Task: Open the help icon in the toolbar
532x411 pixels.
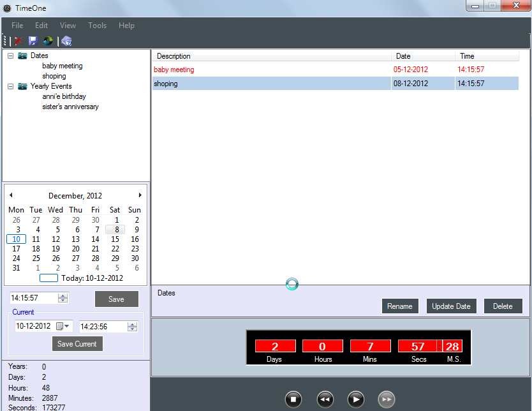Action: point(66,41)
